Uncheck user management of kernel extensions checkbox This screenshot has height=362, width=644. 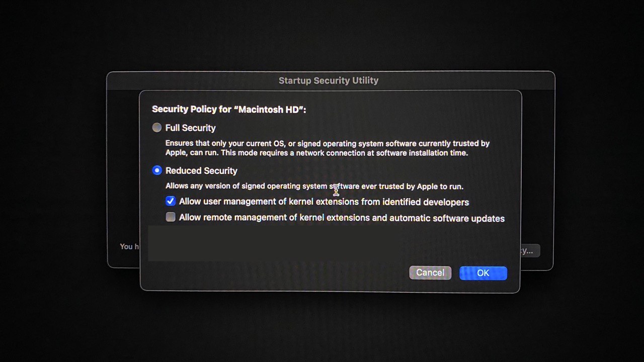click(171, 201)
